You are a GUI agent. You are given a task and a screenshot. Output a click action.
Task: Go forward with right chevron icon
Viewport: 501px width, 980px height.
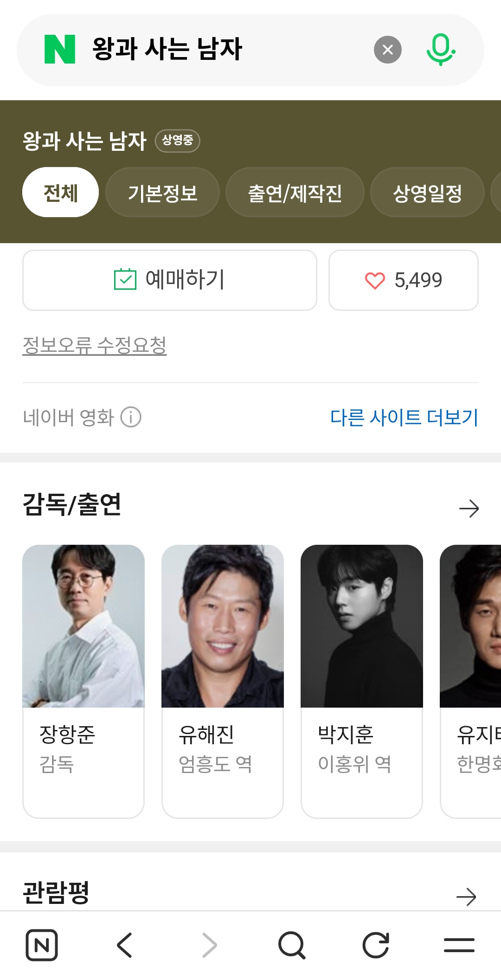[209, 945]
